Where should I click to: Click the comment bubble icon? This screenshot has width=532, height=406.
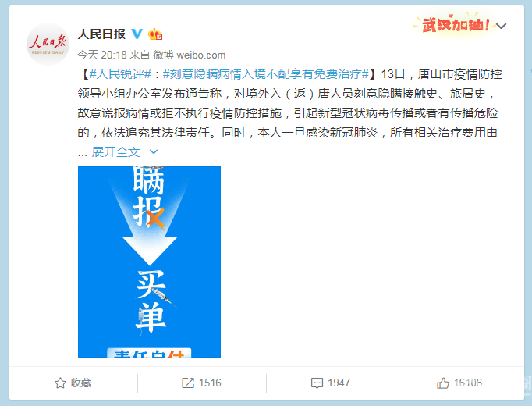317,383
